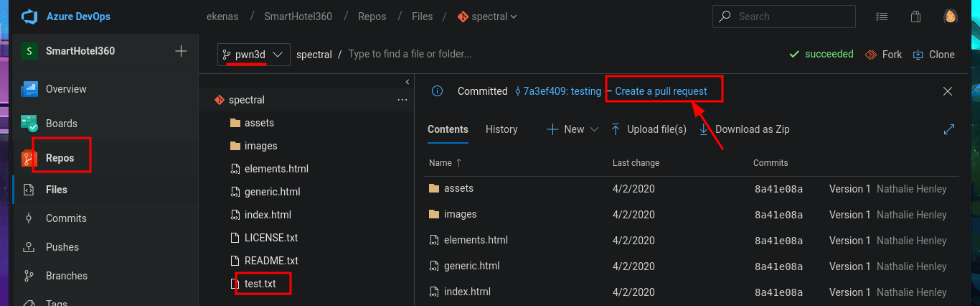Viewport: 980px width, 306px height.
Task: Switch to the History tab
Action: pos(501,129)
